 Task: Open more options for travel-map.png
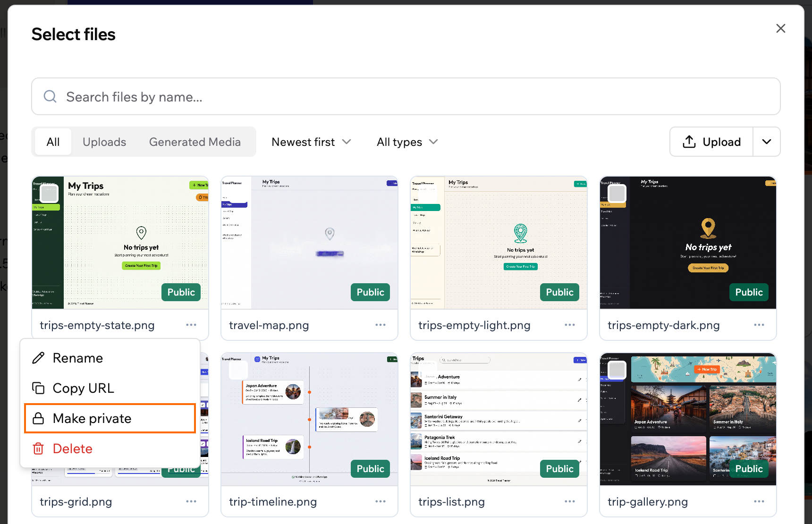(381, 325)
